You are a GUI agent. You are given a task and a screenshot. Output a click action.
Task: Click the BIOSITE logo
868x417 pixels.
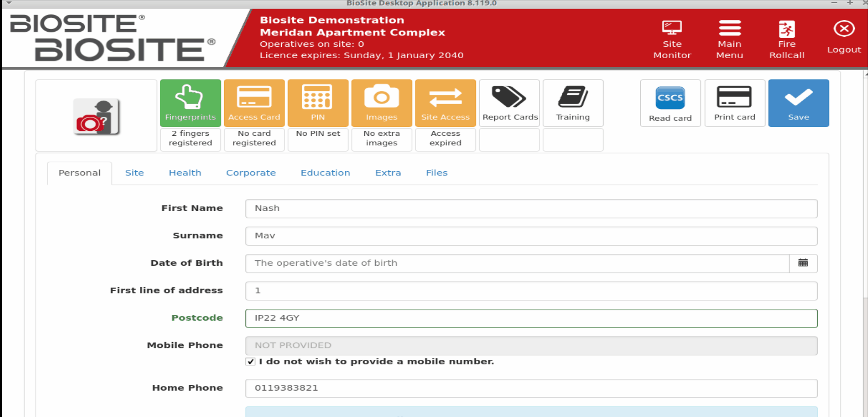(x=113, y=38)
